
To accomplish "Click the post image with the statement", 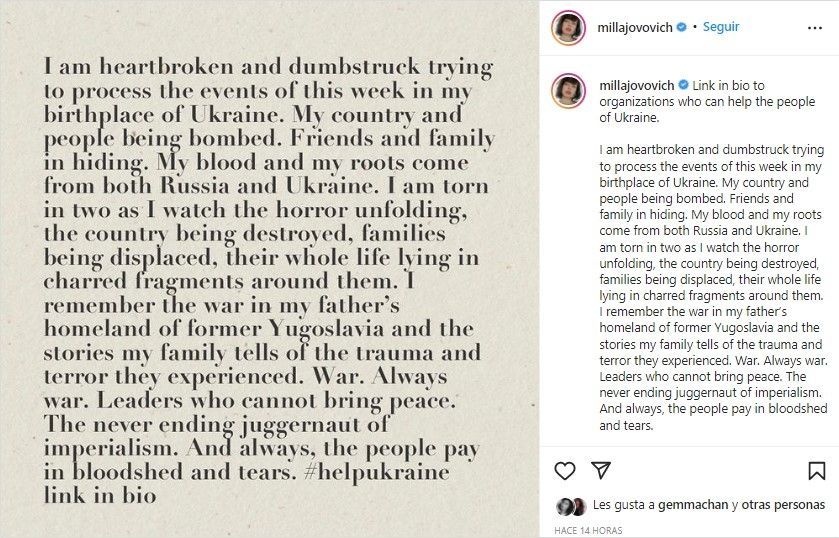I will point(270,270).
